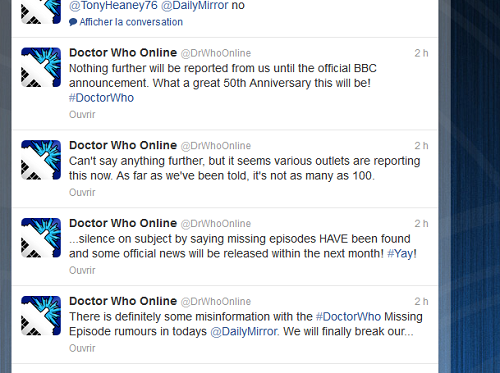Expand 'not as many as 100' tweet via Ouvrir
Viewport: 500px width, 373px height.
click(x=82, y=192)
